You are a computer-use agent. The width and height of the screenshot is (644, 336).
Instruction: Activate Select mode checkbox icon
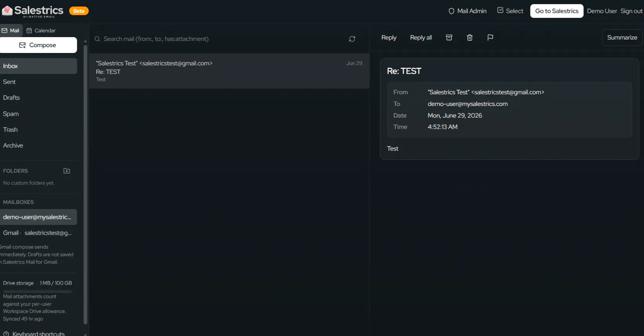click(x=500, y=10)
